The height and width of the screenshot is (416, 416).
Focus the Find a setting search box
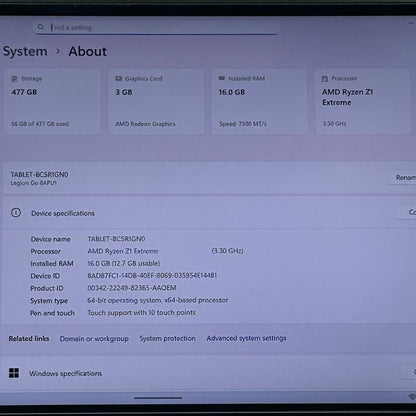pyautogui.click(x=156, y=27)
